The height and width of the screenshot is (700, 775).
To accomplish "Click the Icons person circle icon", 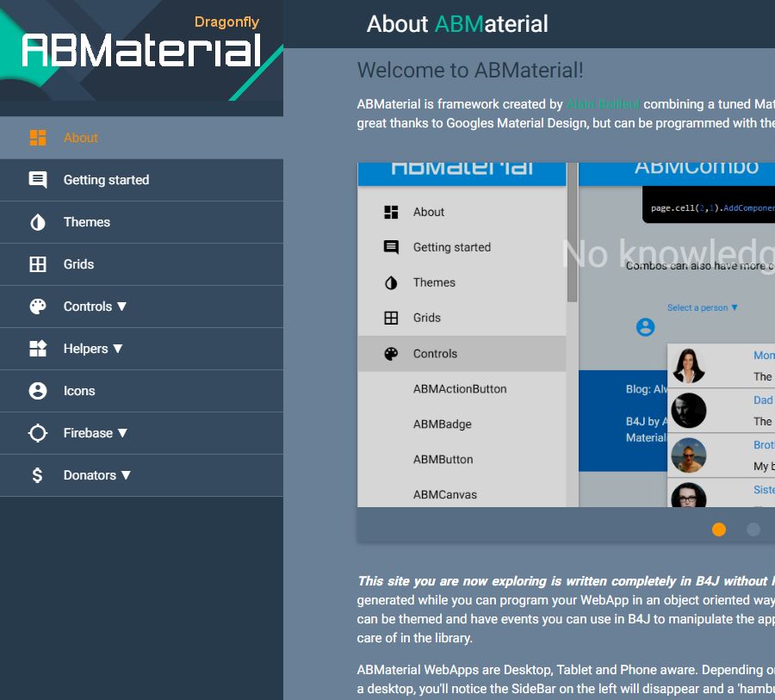I will tap(38, 391).
